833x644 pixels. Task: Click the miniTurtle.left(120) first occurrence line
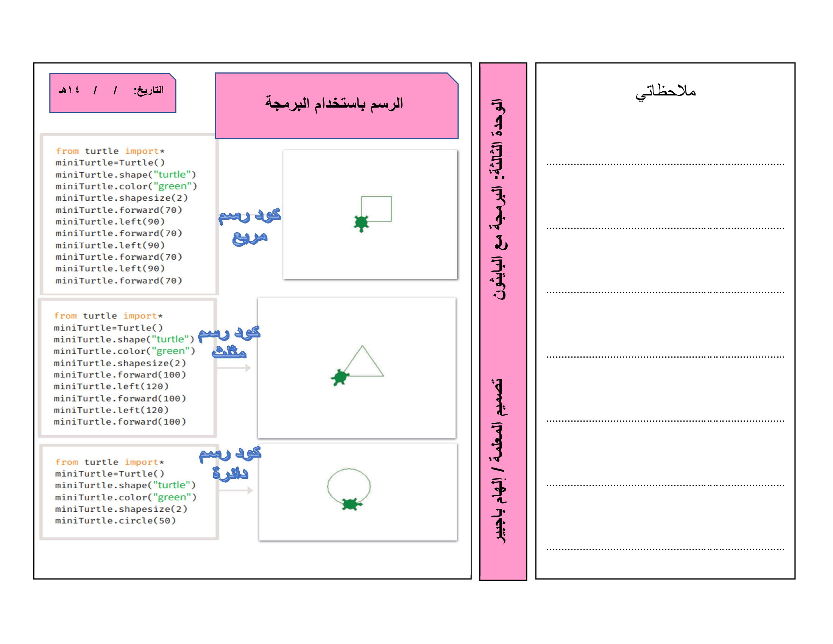[111, 386]
